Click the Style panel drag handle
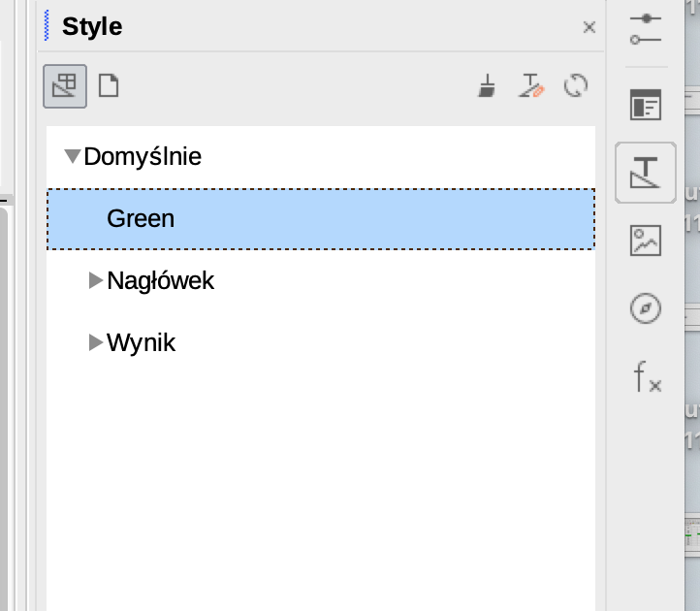This screenshot has height=611, width=700. 47,25
